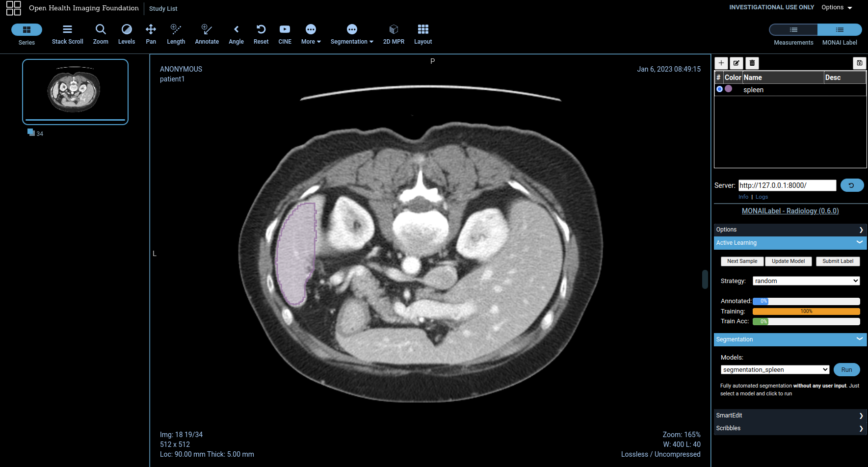
Task: Go to Study List
Action: click(x=163, y=9)
